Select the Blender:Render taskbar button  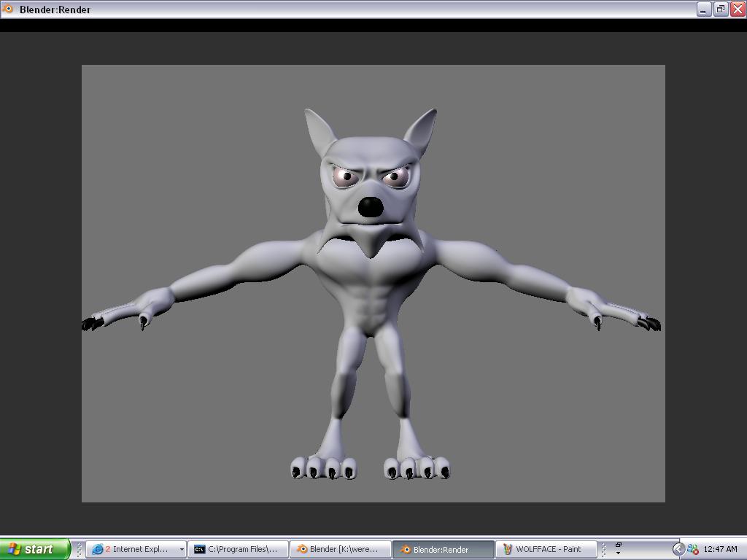(x=443, y=549)
